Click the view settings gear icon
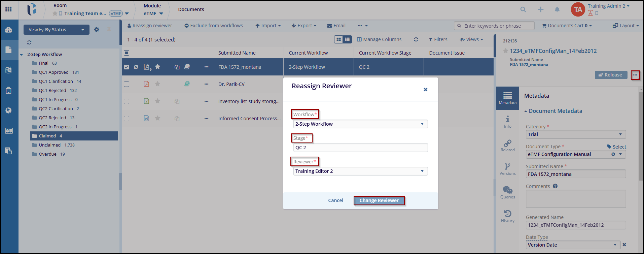Viewport: 644px width, 254px height. [x=97, y=30]
